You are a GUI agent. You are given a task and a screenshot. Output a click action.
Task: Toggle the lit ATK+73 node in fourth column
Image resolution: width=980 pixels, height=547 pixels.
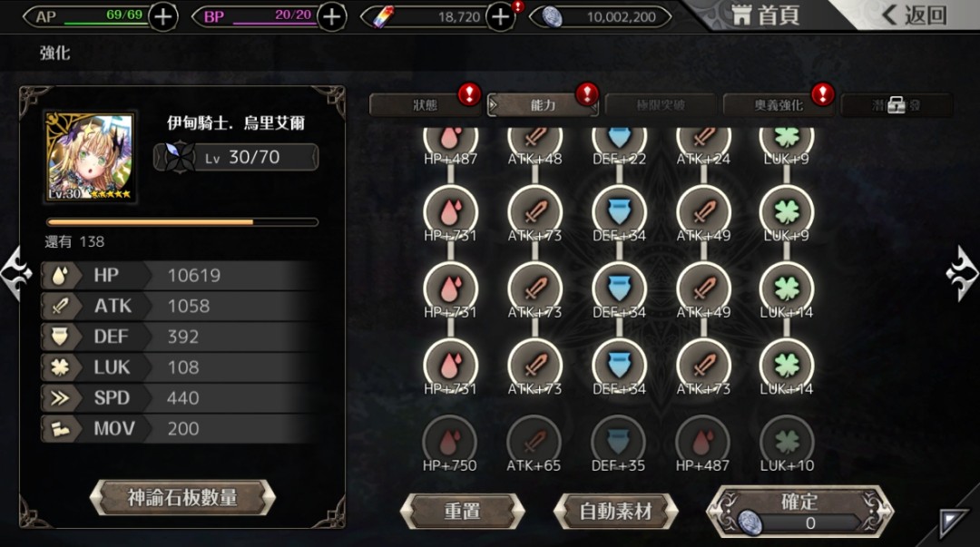(x=703, y=366)
